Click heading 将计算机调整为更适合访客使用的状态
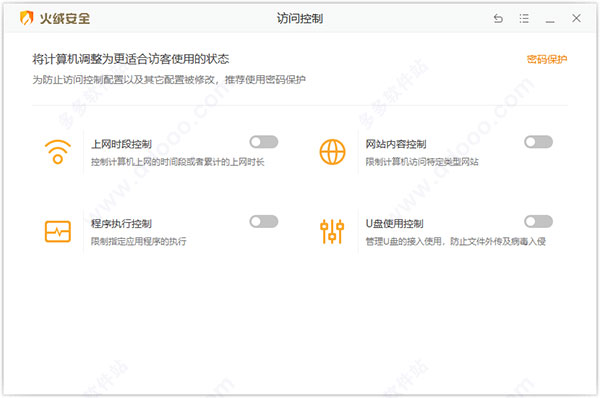Screen dimensions: 600x398 coord(130,59)
